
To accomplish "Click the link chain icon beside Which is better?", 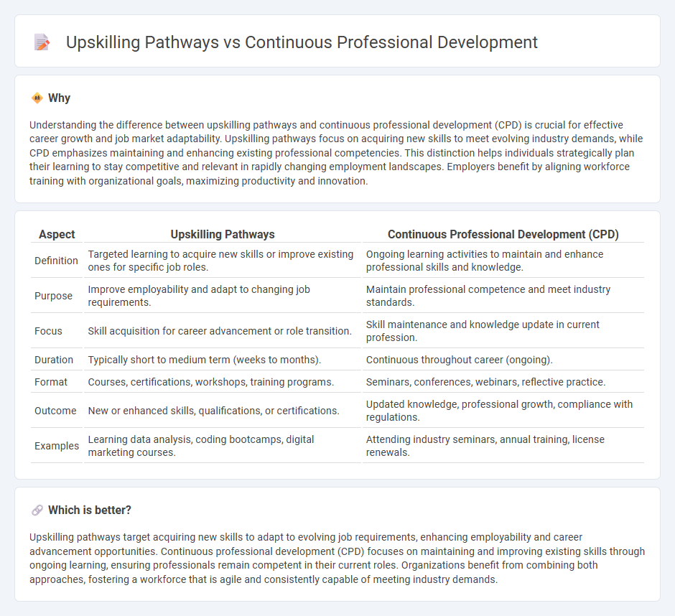I will click(x=37, y=510).
